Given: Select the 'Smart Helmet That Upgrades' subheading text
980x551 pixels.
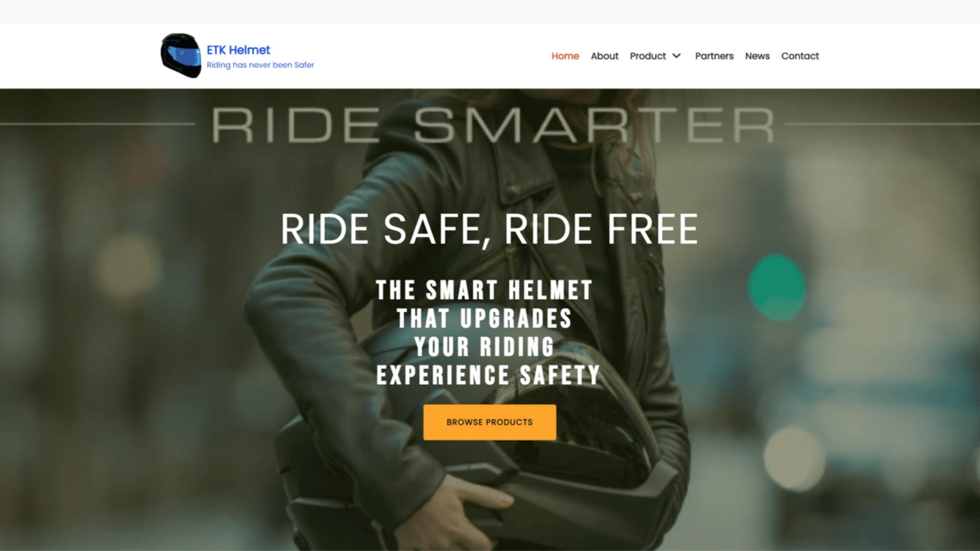Looking at the screenshot, I should (484, 304).
